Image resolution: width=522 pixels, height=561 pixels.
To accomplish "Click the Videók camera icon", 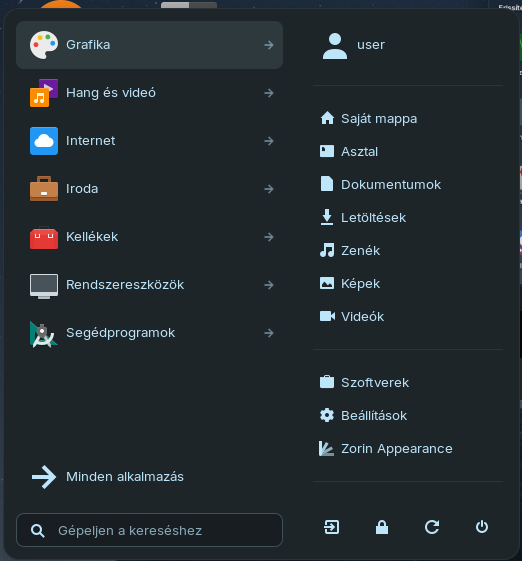I will (327, 316).
